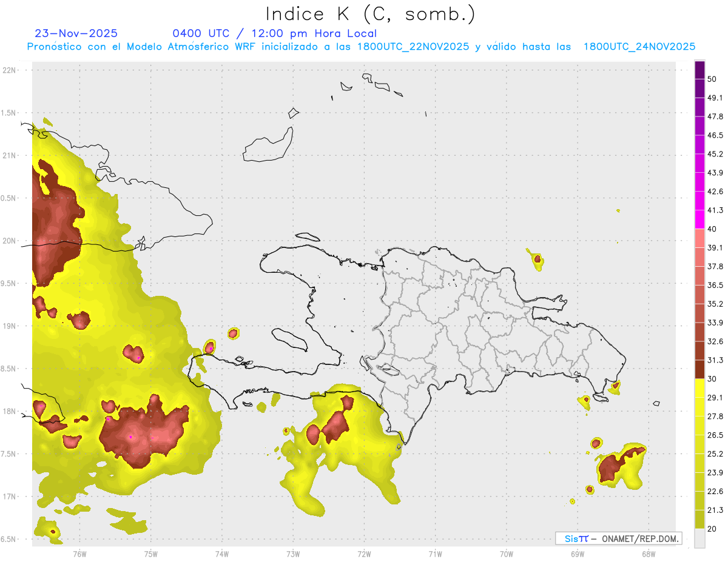
Task: Click the '68W' longitude label
Action: pyautogui.click(x=648, y=554)
